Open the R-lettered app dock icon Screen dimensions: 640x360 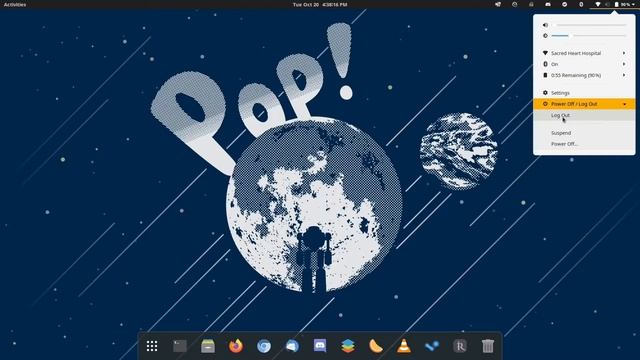[460, 346]
